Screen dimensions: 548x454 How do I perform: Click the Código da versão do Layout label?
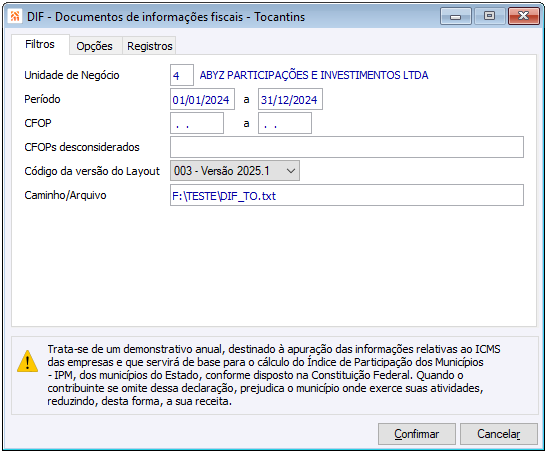(x=92, y=171)
